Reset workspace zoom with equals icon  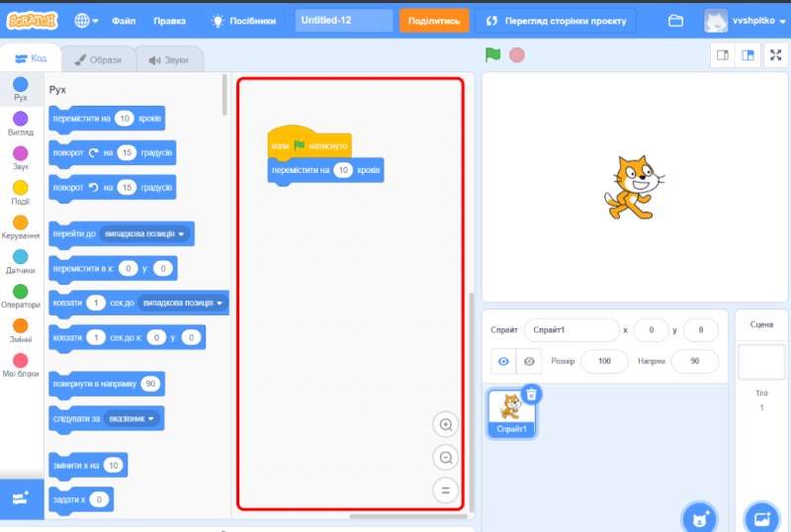pos(446,490)
